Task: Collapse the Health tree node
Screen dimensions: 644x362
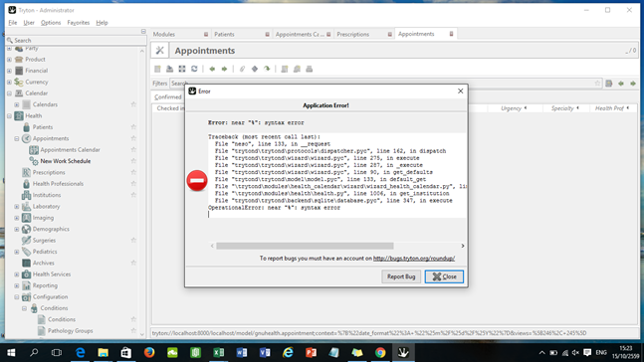Action: 9,115
